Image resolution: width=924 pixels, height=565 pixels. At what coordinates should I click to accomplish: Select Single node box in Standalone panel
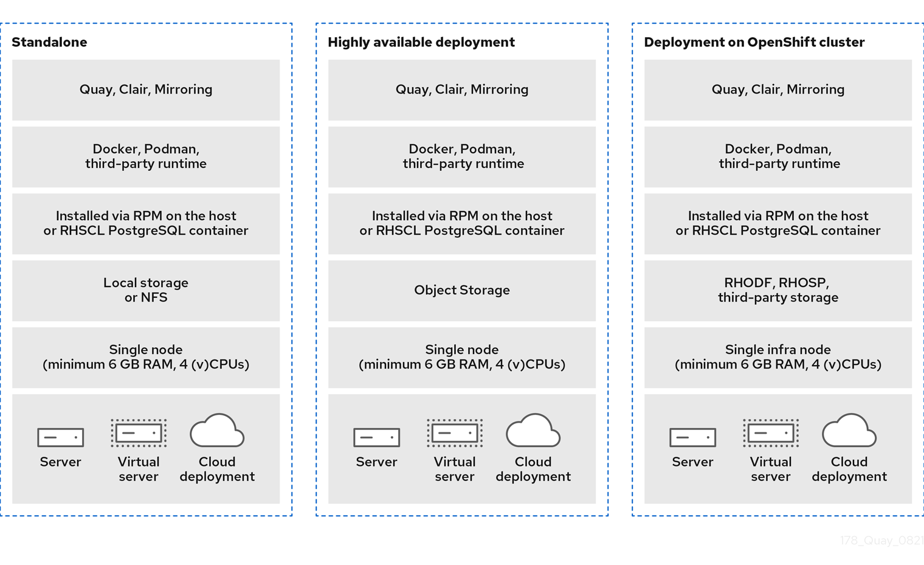click(x=146, y=357)
